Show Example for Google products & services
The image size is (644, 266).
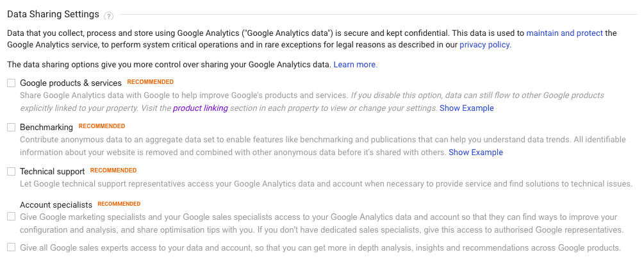point(466,108)
